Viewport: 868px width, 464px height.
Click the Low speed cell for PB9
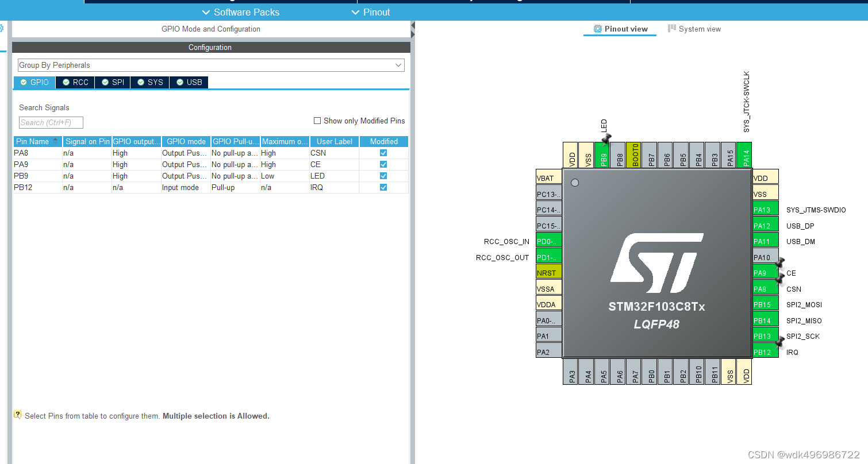(x=285, y=176)
